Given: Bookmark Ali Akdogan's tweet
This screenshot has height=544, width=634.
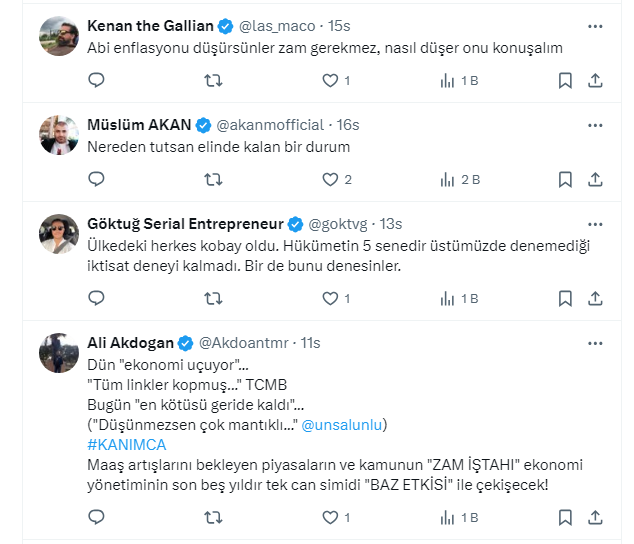Looking at the screenshot, I should tap(565, 517).
